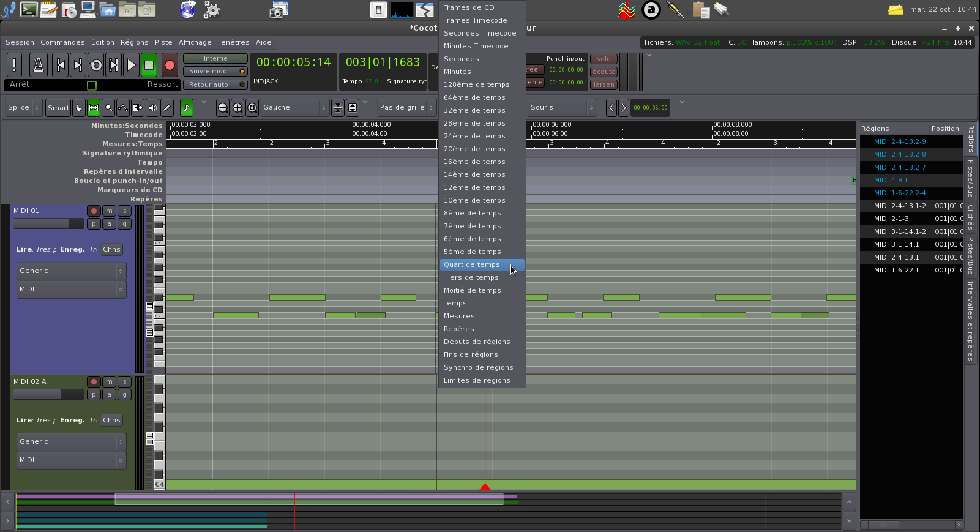Image resolution: width=980 pixels, height=532 pixels.
Task: Select the pencil draw tool
Action: (x=166, y=108)
